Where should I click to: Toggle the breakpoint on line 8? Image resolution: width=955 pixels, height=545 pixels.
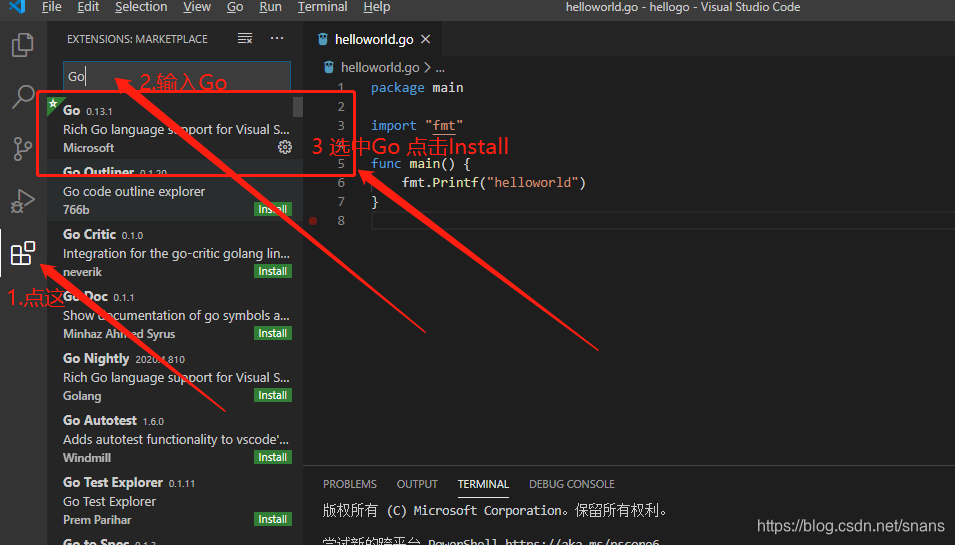point(313,220)
